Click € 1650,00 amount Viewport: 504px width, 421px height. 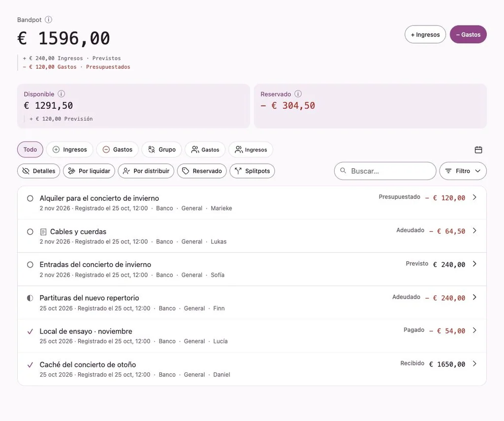pos(447,364)
